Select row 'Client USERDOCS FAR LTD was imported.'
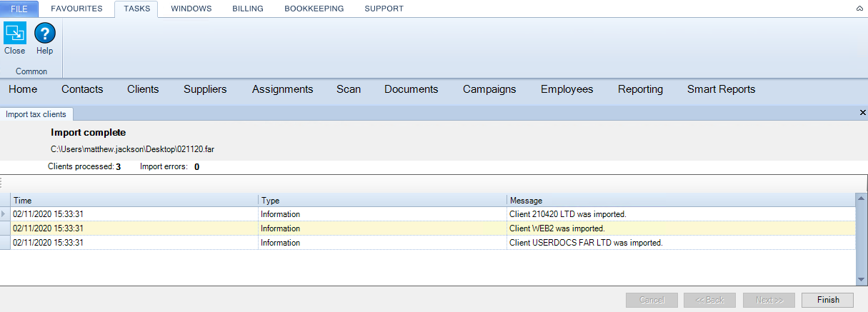This screenshot has height=312, width=868. click(427, 243)
